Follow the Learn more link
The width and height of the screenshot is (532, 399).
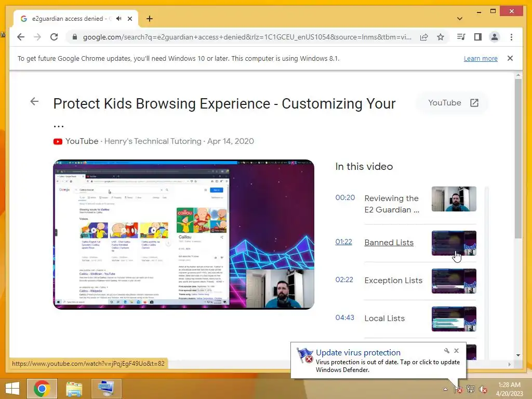[481, 58]
